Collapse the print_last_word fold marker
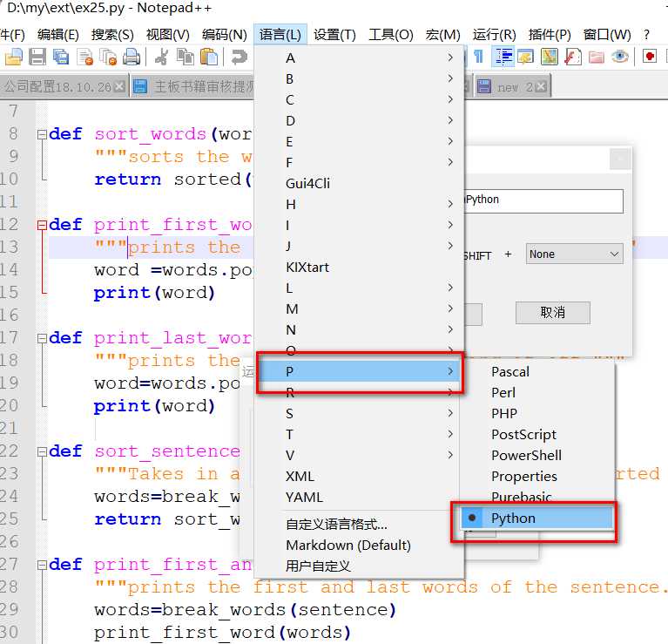668x644 pixels. point(42,338)
